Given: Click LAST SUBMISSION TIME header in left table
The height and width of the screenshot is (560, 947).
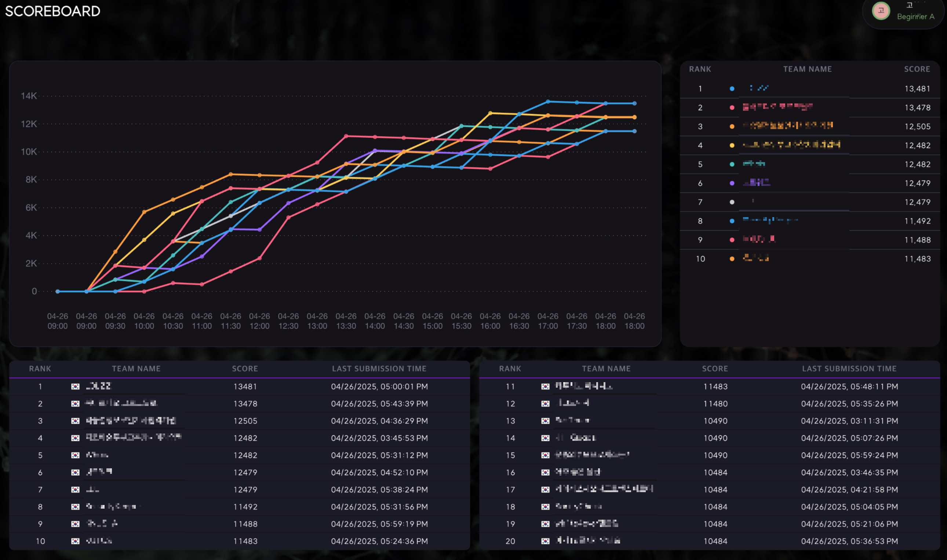Looking at the screenshot, I should pos(379,369).
